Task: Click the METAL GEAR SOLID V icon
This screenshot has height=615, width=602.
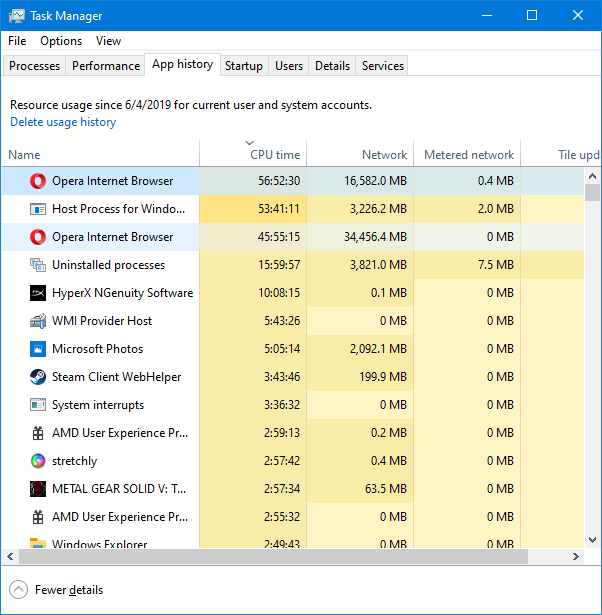Action: pos(38,489)
